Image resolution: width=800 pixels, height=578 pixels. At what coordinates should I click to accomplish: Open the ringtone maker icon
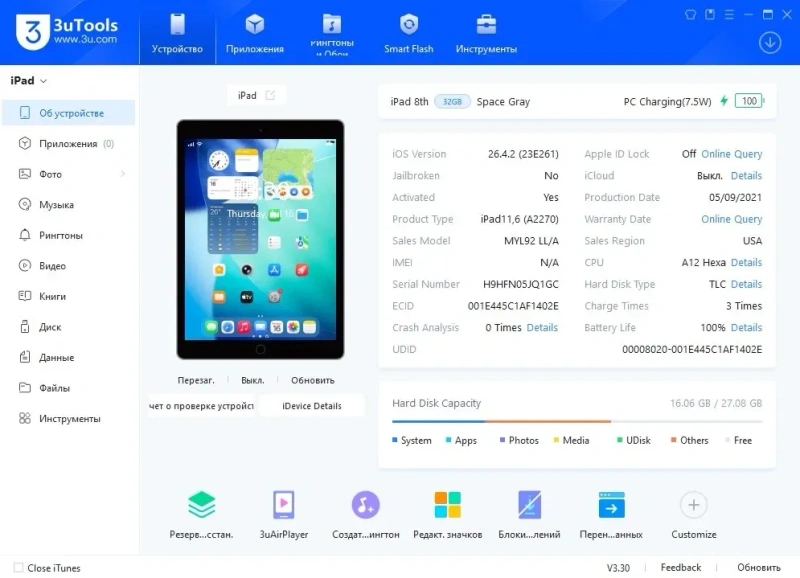point(365,505)
